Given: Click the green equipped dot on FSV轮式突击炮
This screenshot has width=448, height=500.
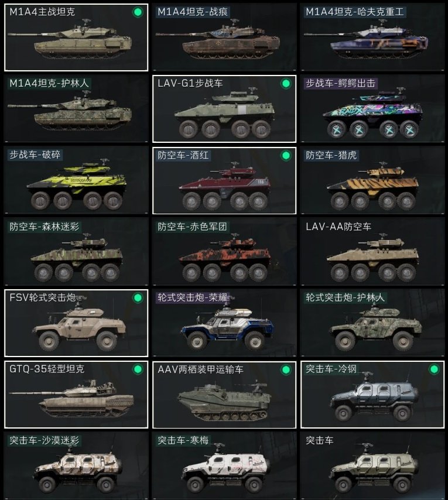Looking at the screenshot, I should point(138,298).
